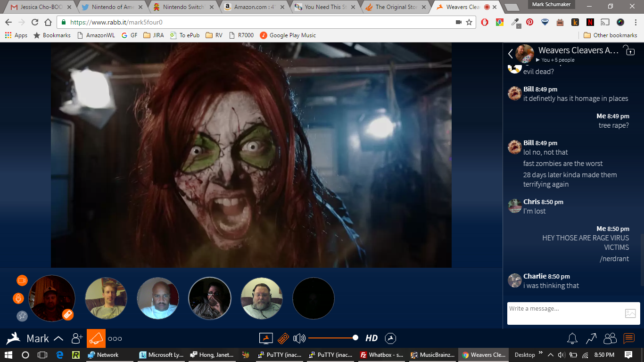Click the black empty participant bubble
Image resolution: width=644 pixels, height=362 pixels.
[314, 298]
